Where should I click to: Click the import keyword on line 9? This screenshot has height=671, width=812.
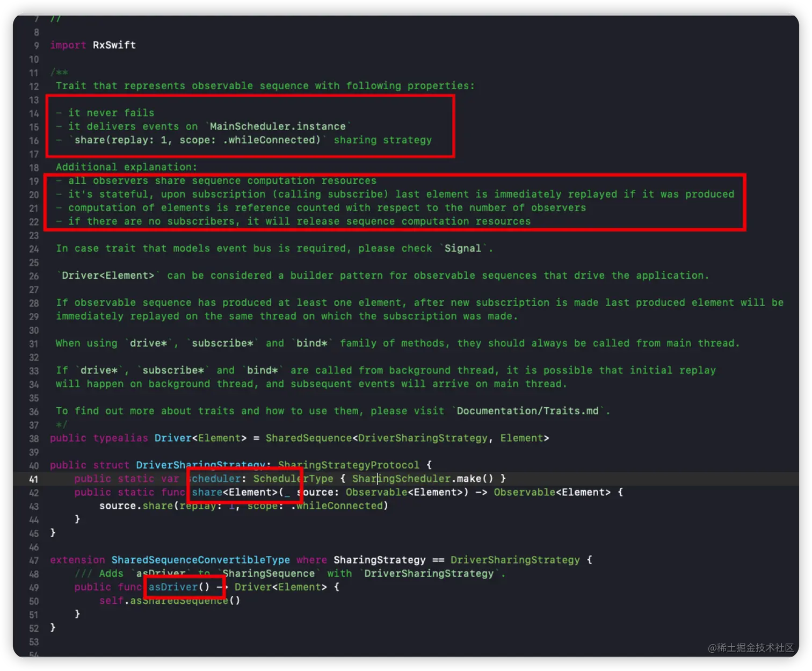pos(68,45)
